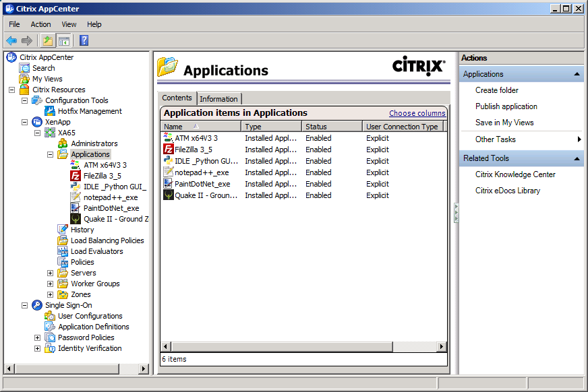Click the Up one level folder icon
The width and height of the screenshot is (588, 392).
[x=48, y=40]
